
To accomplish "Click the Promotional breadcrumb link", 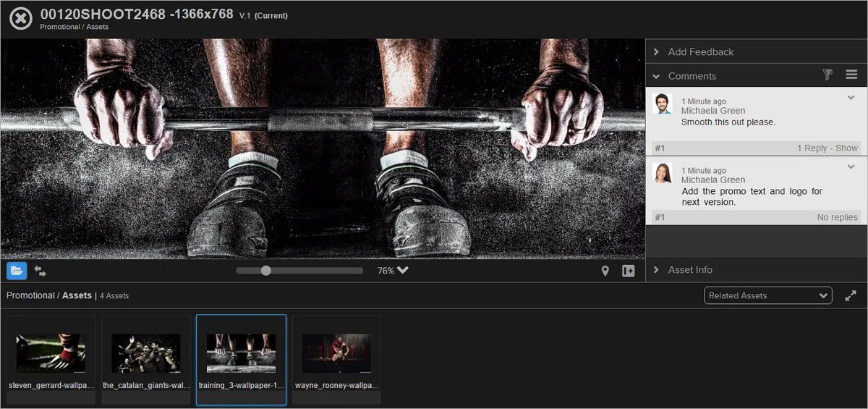I will [30, 295].
